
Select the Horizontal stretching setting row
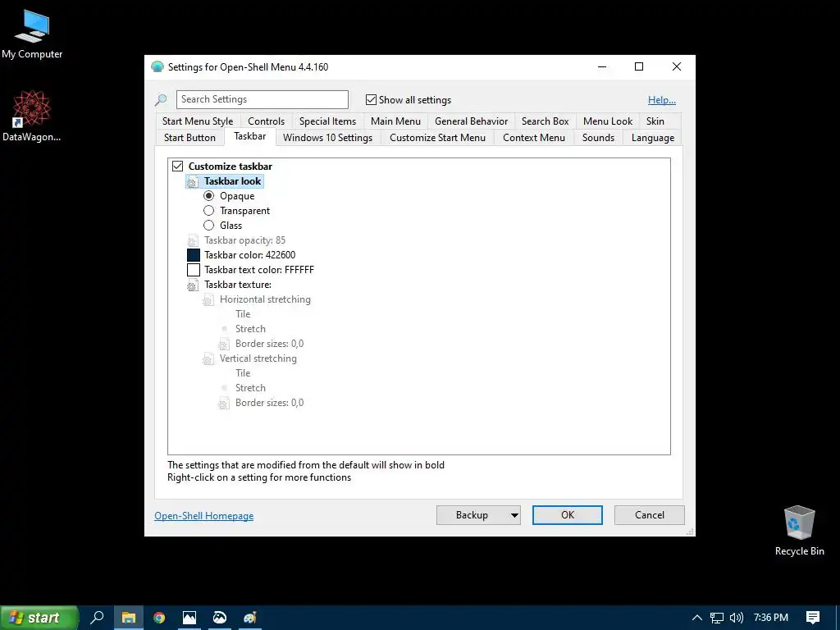257,300
